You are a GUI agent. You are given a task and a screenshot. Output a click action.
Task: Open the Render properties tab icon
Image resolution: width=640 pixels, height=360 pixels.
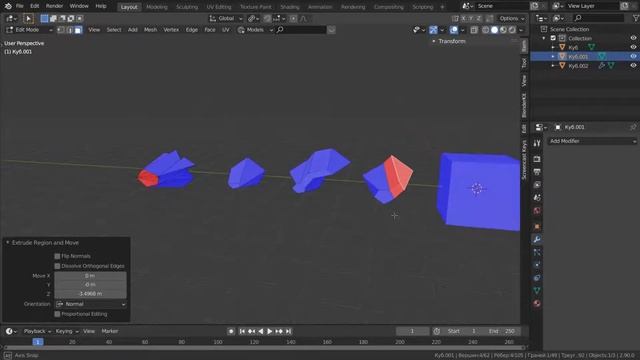(537, 159)
